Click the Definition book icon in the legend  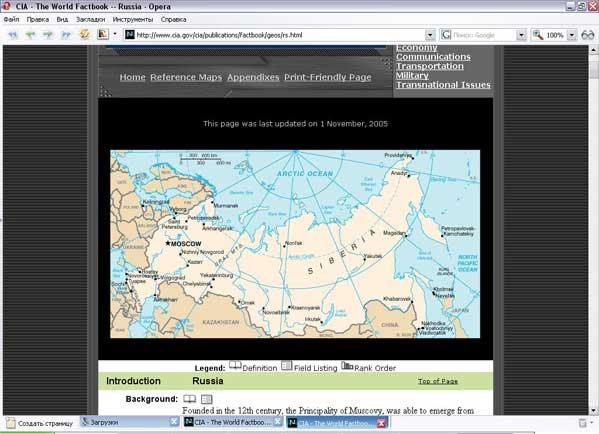pos(235,366)
